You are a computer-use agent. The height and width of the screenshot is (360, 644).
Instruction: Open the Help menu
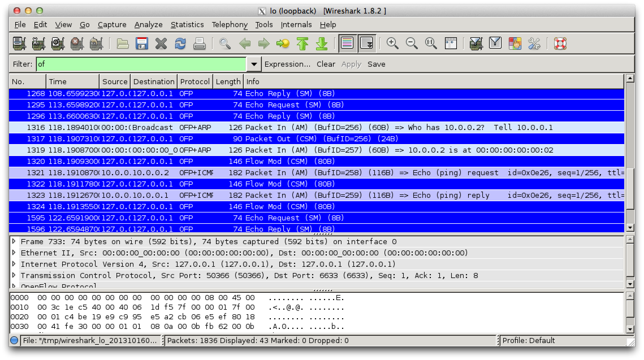point(328,25)
